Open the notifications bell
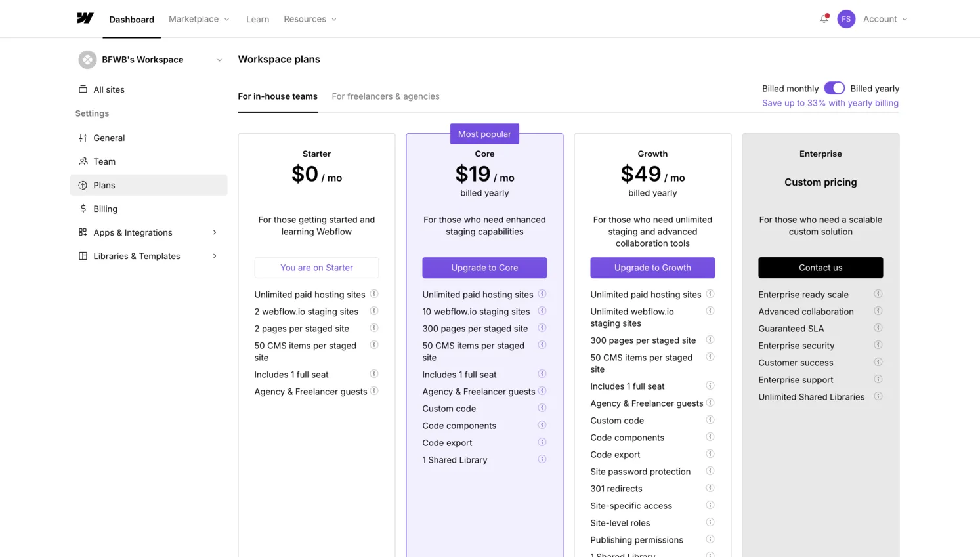980x557 pixels. pyautogui.click(x=823, y=19)
